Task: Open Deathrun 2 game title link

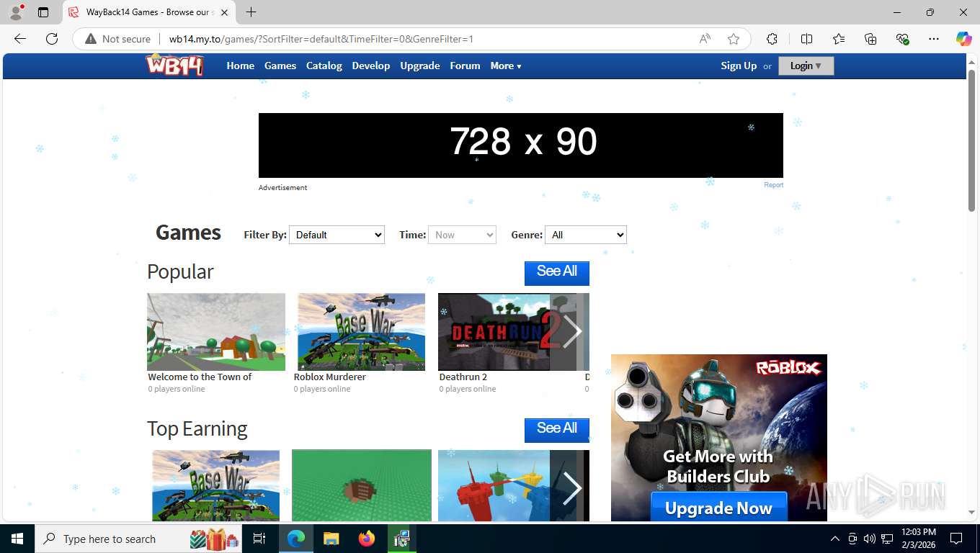Action: (x=463, y=377)
